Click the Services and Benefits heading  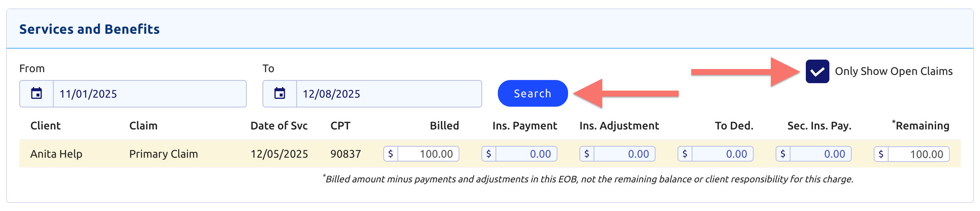tap(89, 29)
